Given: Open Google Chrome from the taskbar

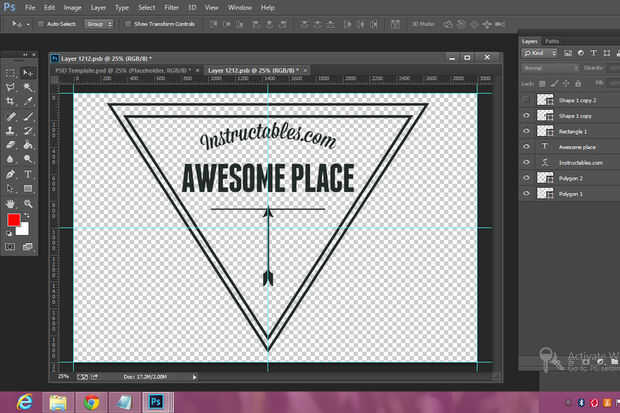Looking at the screenshot, I should [92, 401].
